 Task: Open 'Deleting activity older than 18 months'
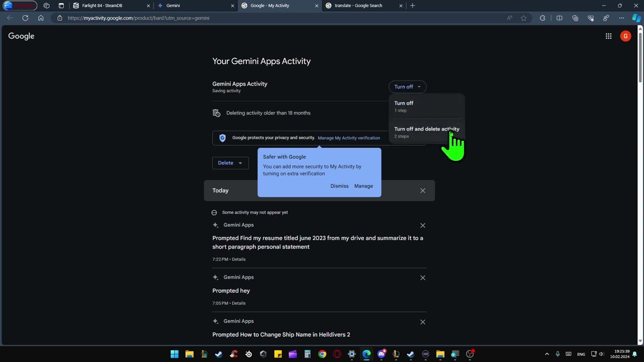[x=268, y=113]
